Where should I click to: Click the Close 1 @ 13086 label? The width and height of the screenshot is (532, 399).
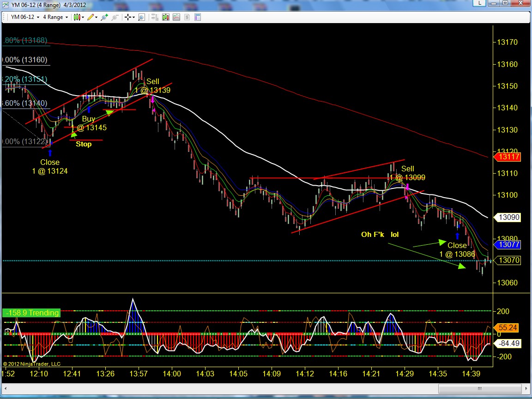457,250
